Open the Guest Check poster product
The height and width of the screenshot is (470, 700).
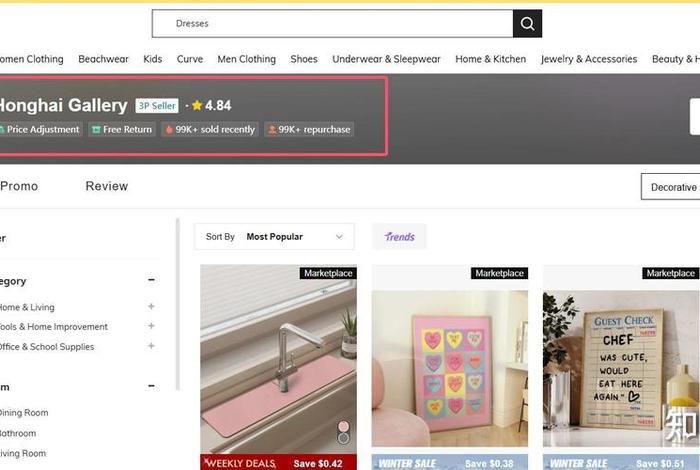(x=621, y=368)
